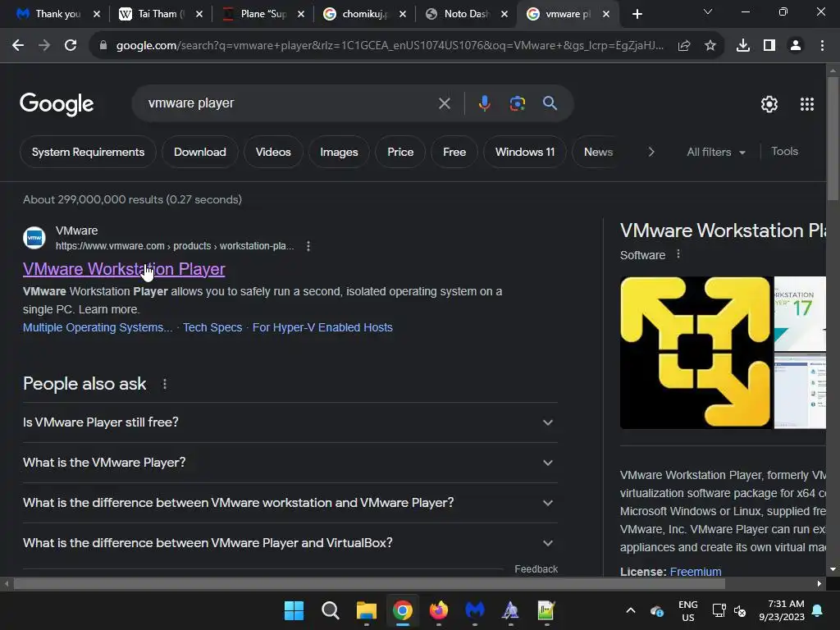
Task: Open the Chrome profile icon
Action: [796, 46]
